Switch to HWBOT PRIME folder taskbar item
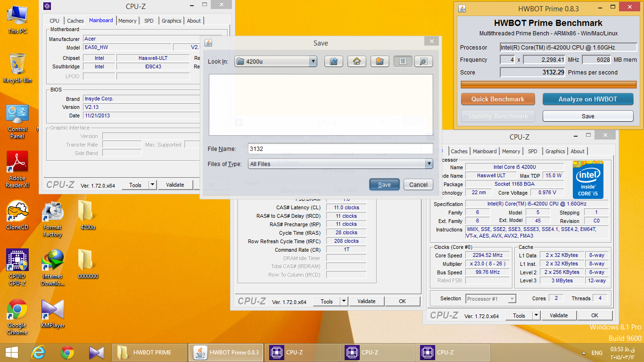The image size is (644, 362). [149, 352]
